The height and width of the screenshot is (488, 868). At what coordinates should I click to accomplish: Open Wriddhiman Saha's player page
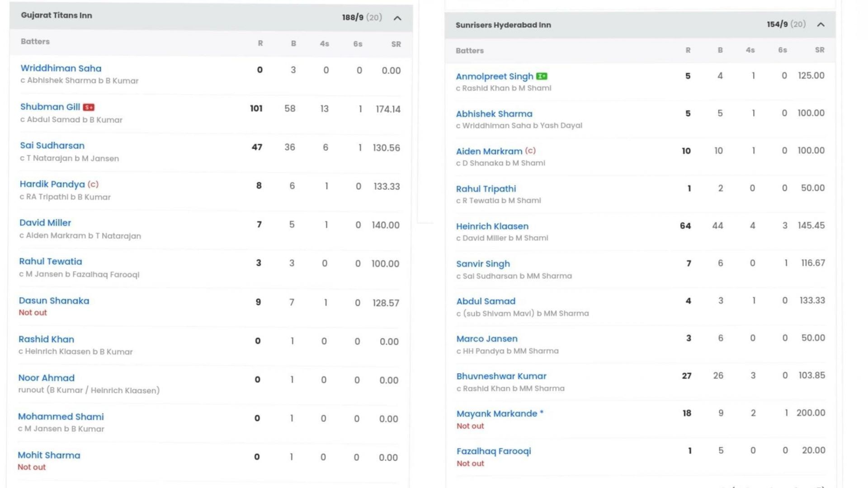click(61, 68)
